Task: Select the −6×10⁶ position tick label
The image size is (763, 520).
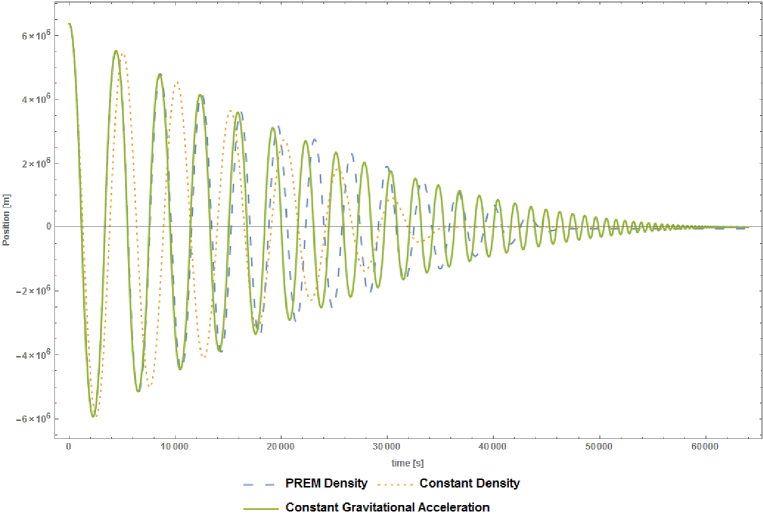Action: pyautogui.click(x=33, y=418)
